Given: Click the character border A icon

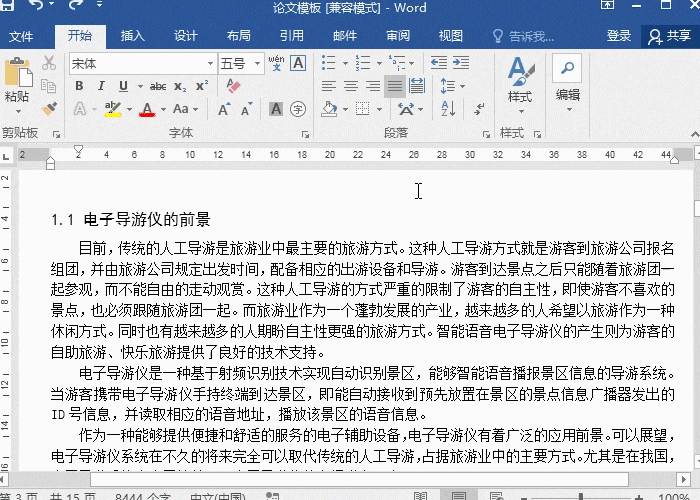Looking at the screenshot, I should tap(298, 63).
